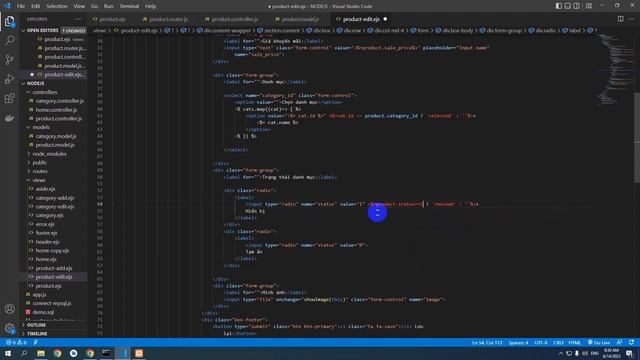Open connect-mysql.js in the file tree

click(52, 303)
